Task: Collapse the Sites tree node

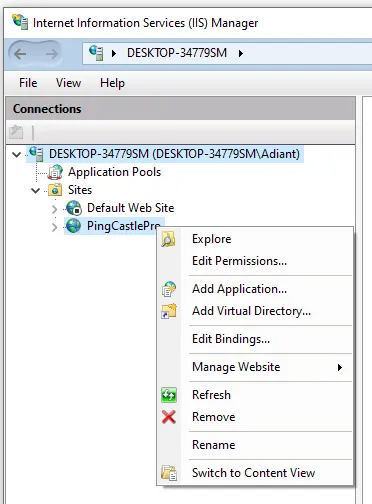Action: [x=35, y=190]
